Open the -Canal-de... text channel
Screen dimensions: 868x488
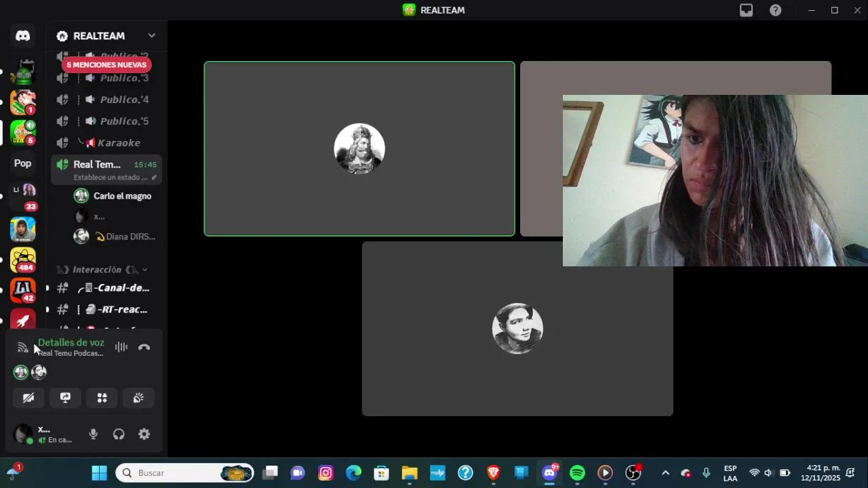(x=106, y=288)
